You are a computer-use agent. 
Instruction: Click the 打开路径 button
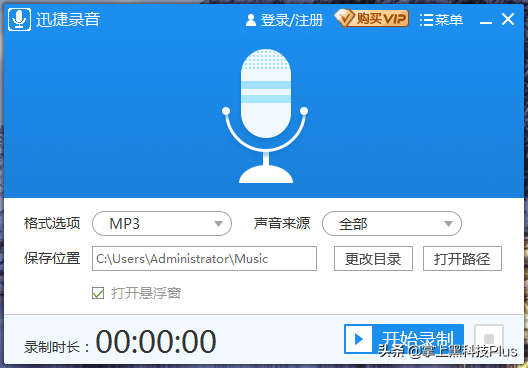462,259
